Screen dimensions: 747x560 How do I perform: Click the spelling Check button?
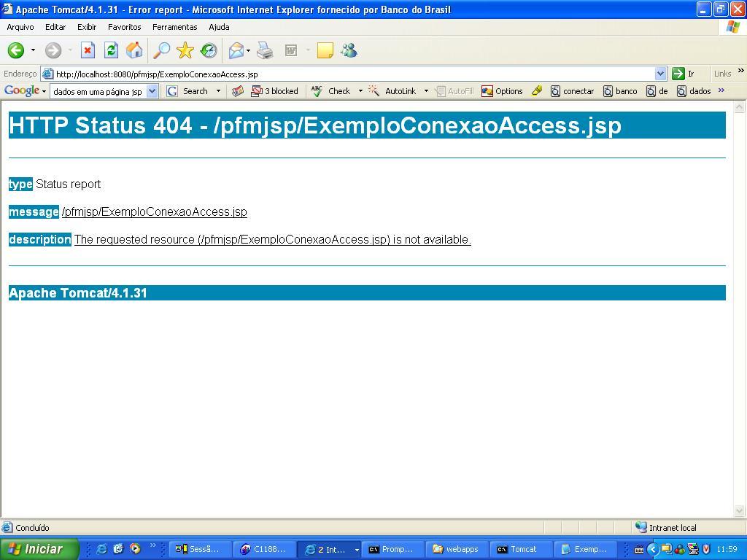click(x=331, y=91)
